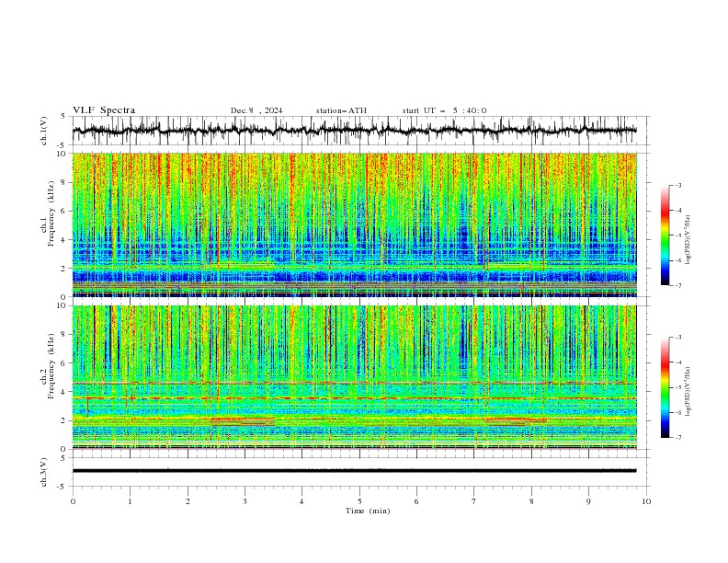Click the date 'Dec. 8, 2024'
This screenshot has height=563, width=728.
tap(256, 110)
